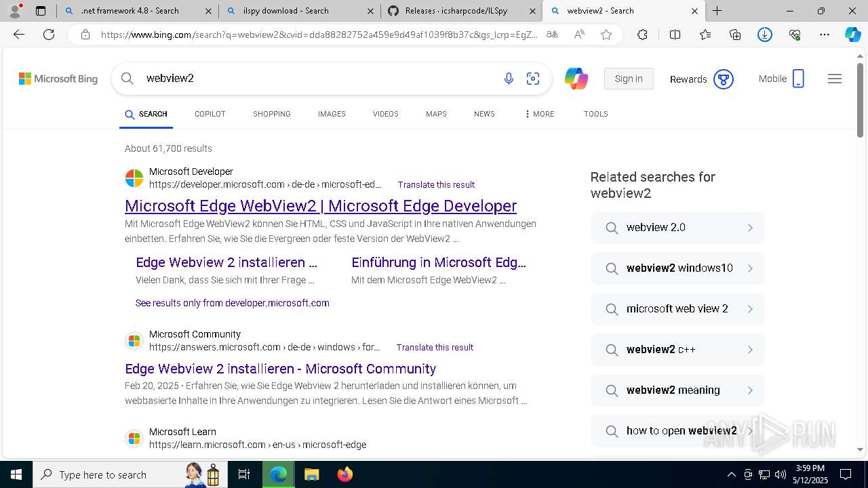Click the visual search camera icon
This screenshot has height=488, width=868.
(533, 79)
